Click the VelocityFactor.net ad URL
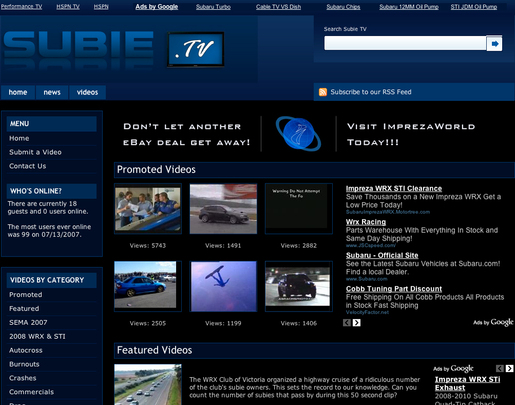515x405 pixels. [367, 312]
